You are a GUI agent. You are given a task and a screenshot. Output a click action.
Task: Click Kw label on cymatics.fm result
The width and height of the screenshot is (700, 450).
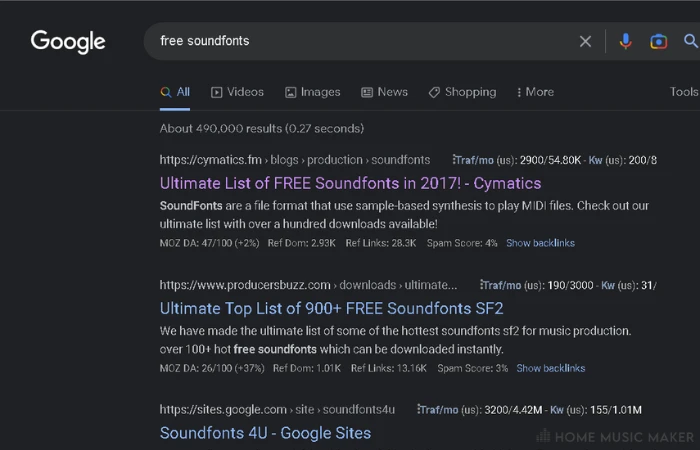(x=596, y=160)
